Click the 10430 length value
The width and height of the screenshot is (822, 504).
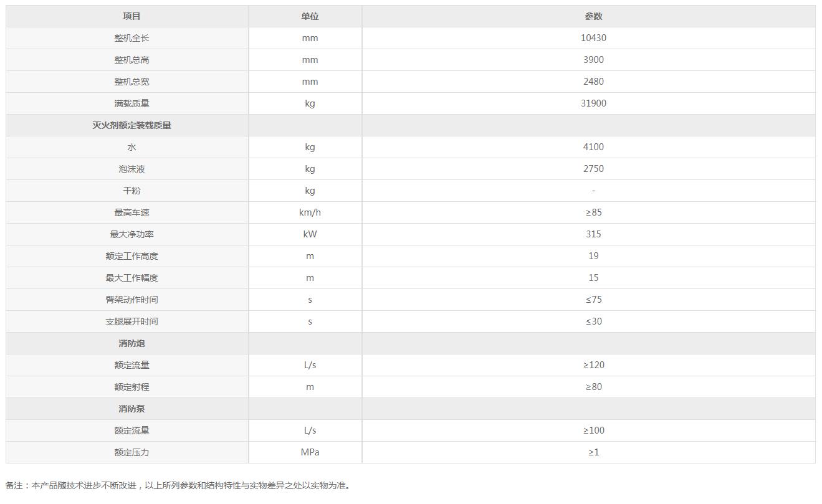pyautogui.click(x=593, y=38)
